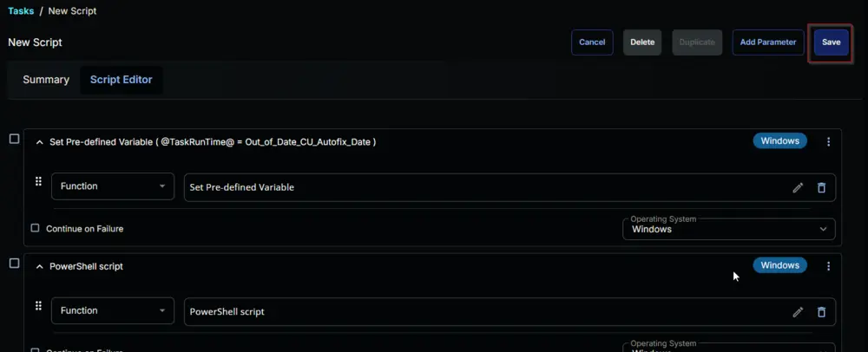Switch to the Script Editor tab
The width and height of the screenshot is (868, 352).
coord(122,80)
